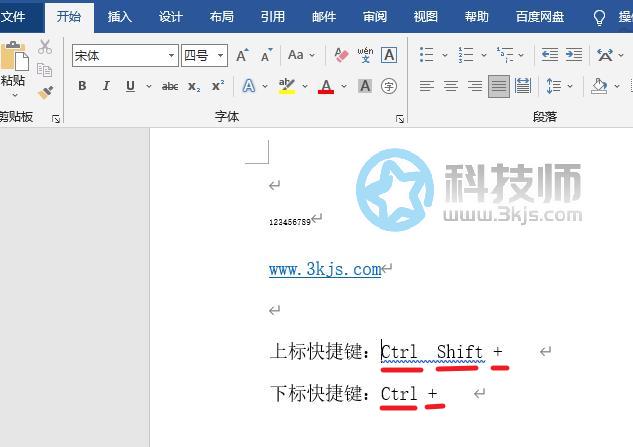Open the www.3kjs.com hyperlink
The height and width of the screenshot is (447, 633).
click(325, 269)
